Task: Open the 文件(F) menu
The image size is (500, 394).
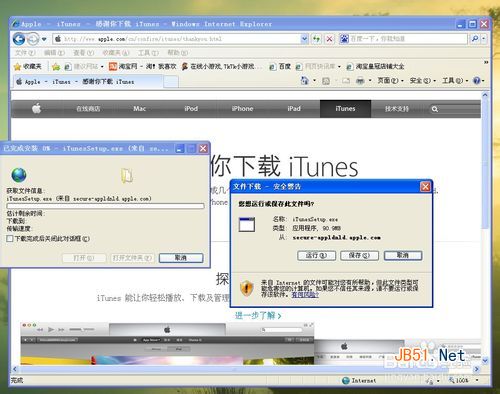Action: pos(25,53)
